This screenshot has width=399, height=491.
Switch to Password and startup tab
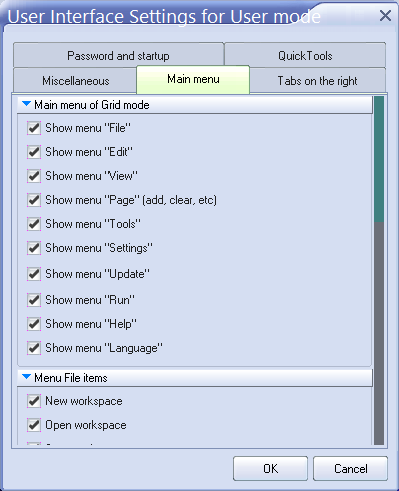coord(118,55)
